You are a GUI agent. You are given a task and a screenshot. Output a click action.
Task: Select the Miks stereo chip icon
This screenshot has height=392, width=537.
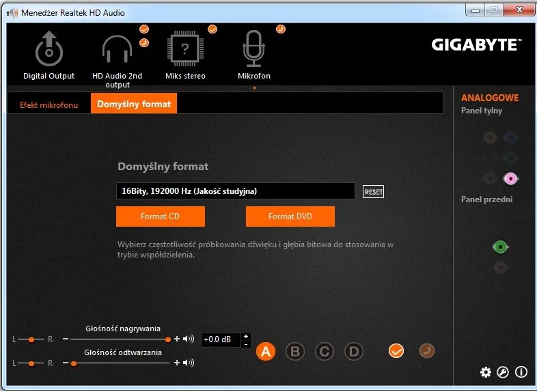click(185, 48)
